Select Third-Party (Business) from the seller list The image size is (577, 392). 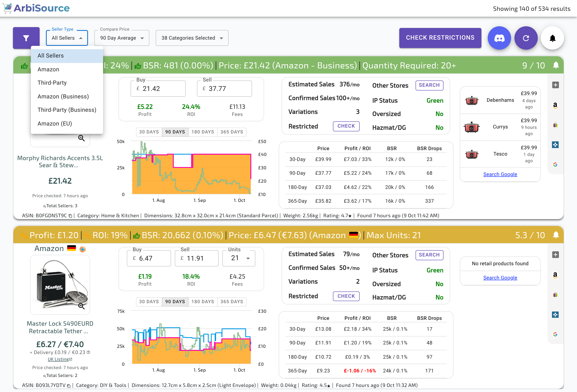click(x=67, y=110)
